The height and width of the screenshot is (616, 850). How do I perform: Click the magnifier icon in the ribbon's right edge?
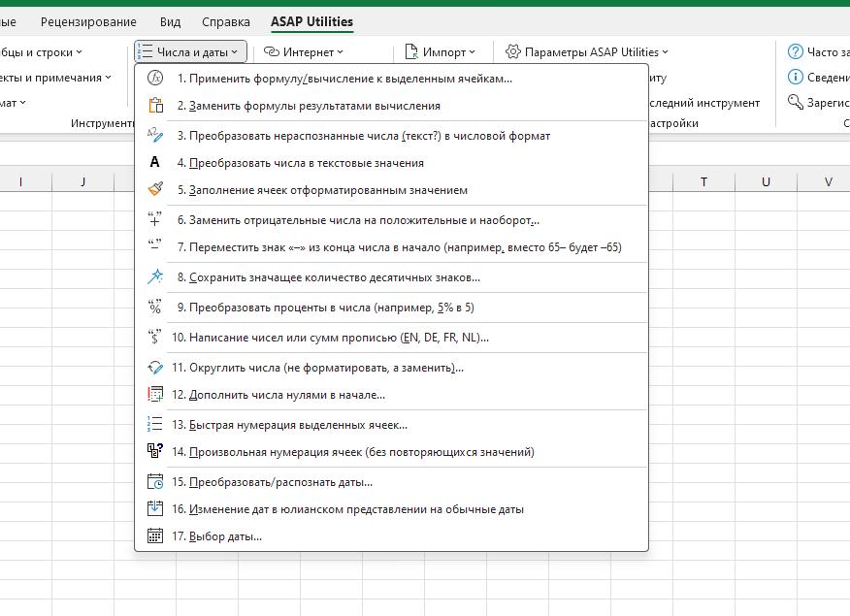click(x=796, y=103)
